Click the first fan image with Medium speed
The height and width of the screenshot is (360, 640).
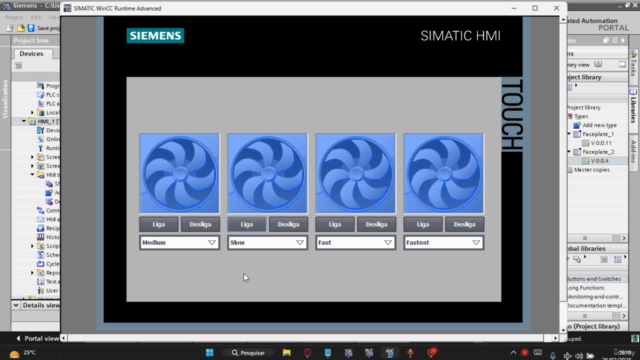click(x=179, y=173)
